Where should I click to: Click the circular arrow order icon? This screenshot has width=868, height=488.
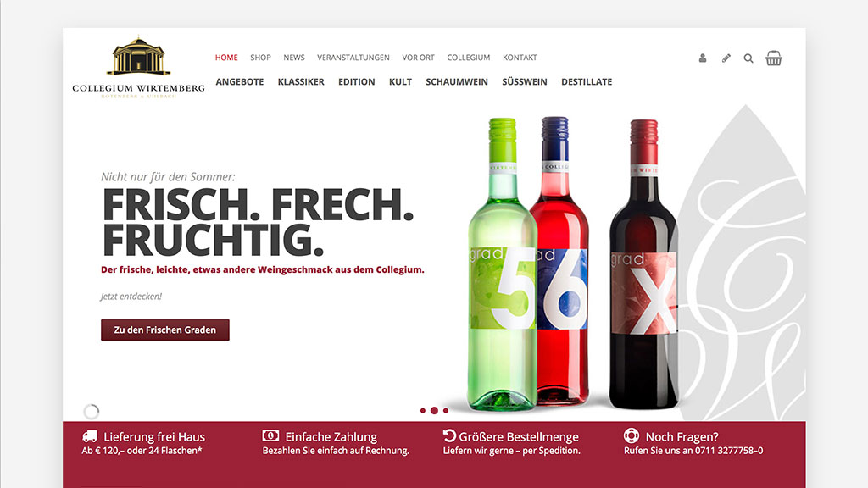point(449,436)
